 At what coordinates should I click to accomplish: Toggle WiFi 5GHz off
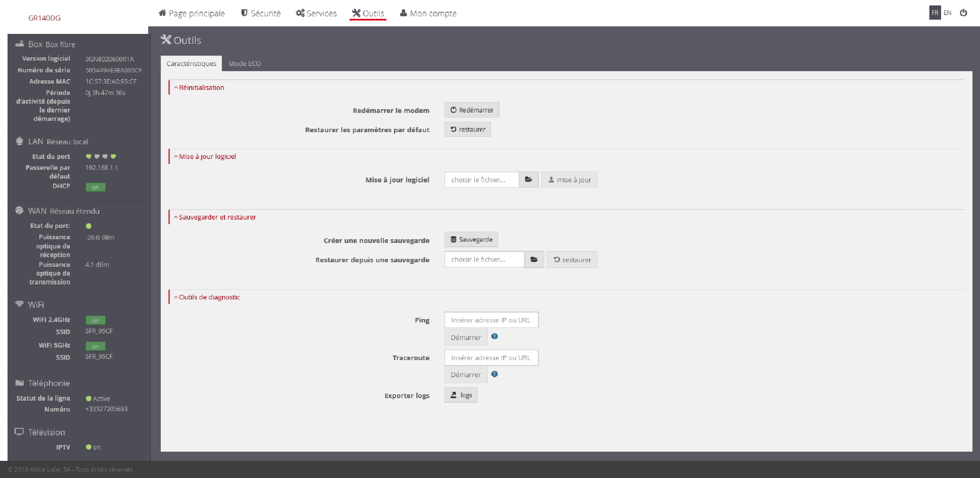(95, 346)
